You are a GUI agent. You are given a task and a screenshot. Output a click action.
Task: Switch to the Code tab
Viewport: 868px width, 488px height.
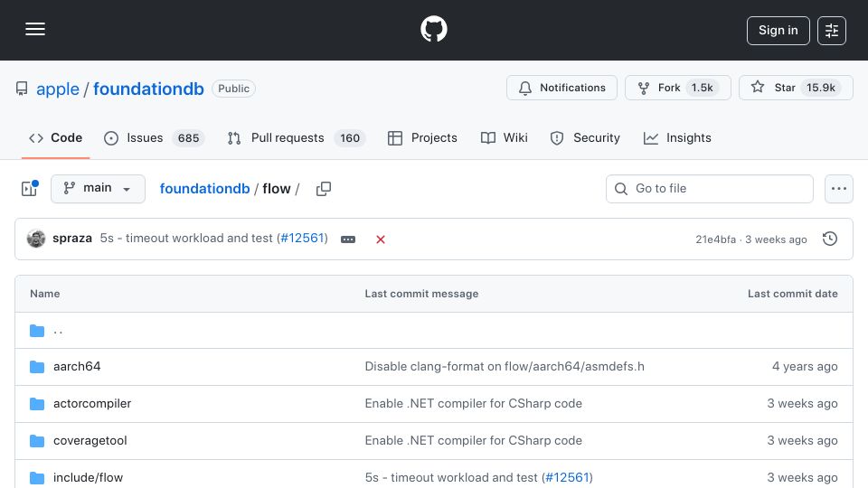pyautogui.click(x=55, y=137)
